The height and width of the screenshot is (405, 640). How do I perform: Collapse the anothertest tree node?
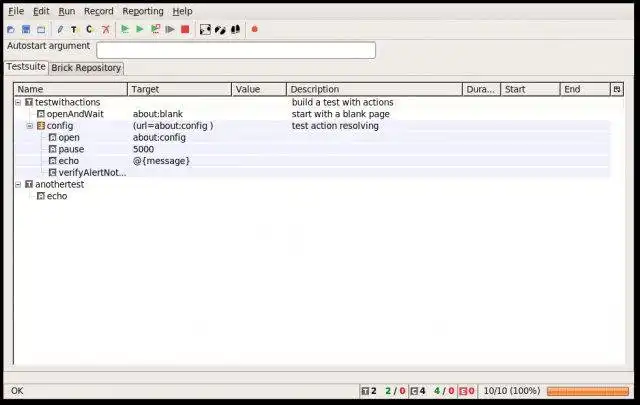18,185
